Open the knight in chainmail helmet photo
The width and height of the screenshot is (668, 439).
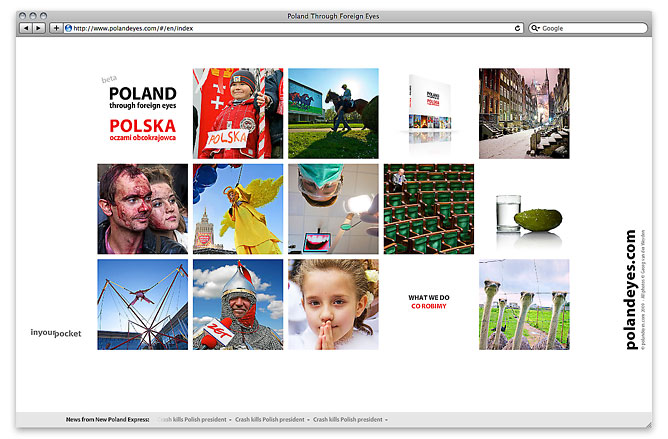237,304
